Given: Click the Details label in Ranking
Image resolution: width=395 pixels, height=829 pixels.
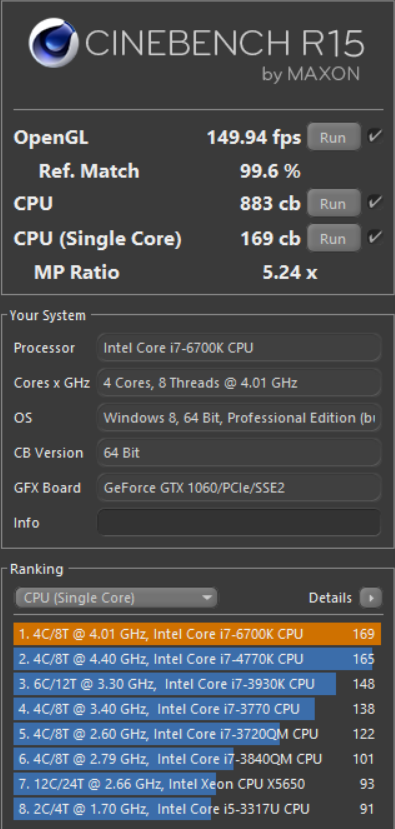Looking at the screenshot, I should [330, 598].
